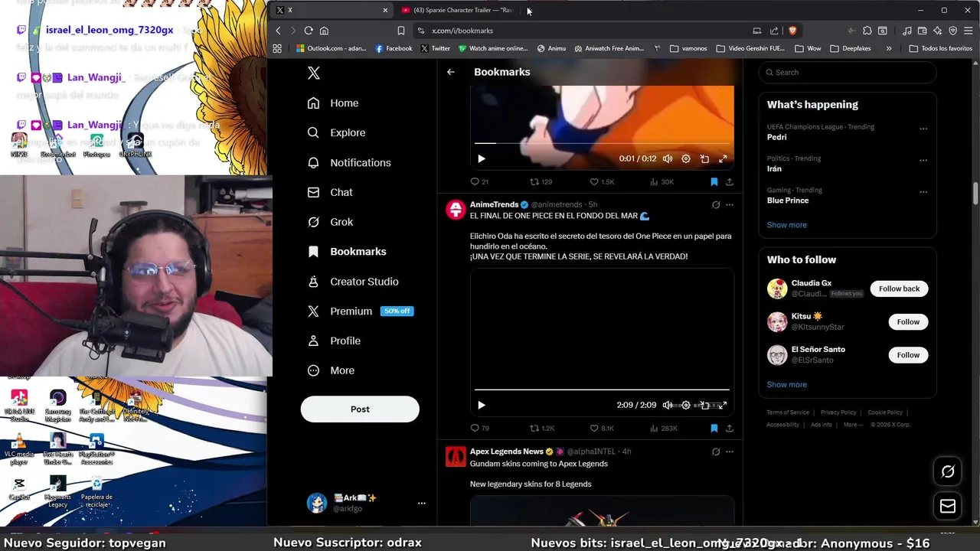Open options for Pedri trend
The image size is (980, 551).
coord(923,129)
